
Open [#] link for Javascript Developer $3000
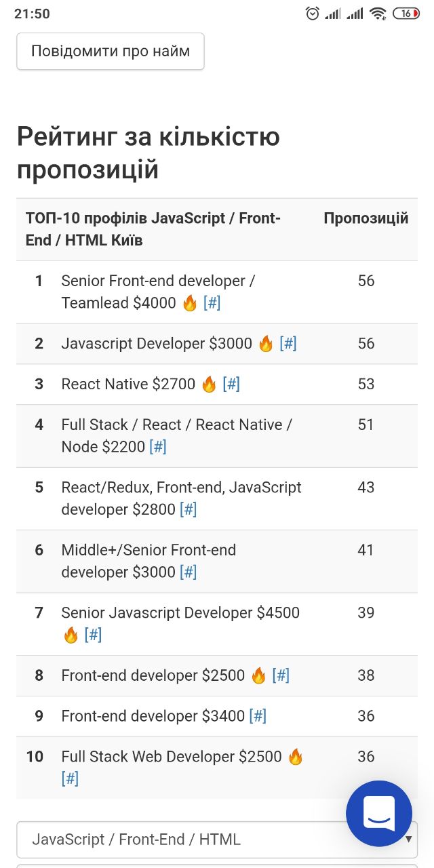288,344
